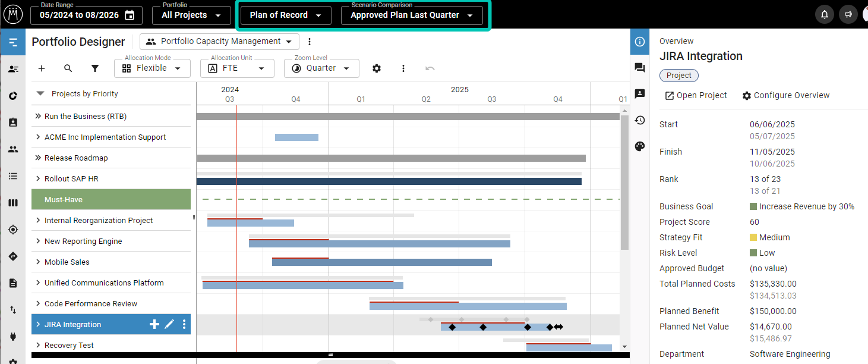This screenshot has width=868, height=364.
Task: Open the sidebar clipboard person icon
Action: tap(13, 123)
